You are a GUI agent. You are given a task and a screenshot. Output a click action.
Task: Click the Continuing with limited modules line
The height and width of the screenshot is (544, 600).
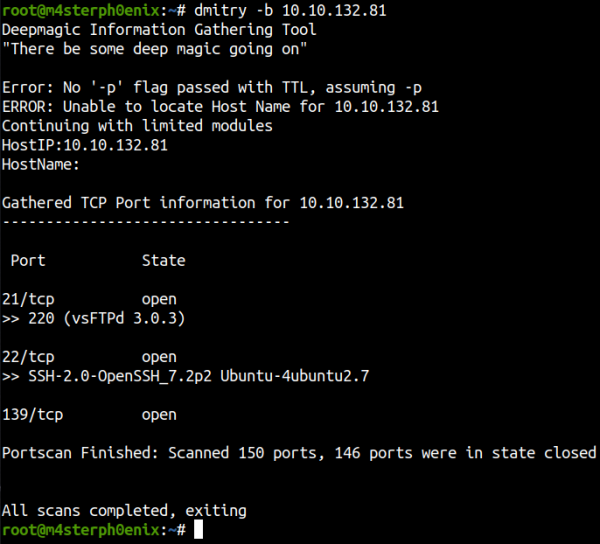tap(137, 126)
